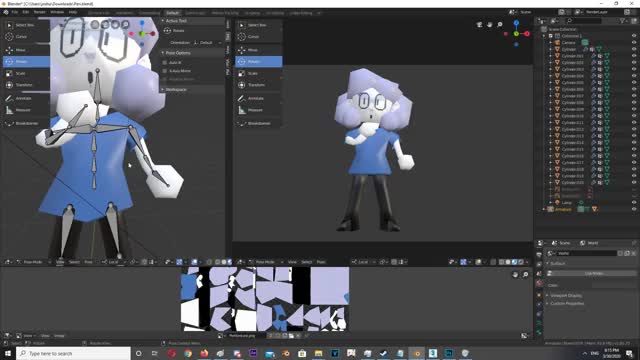Open the Help menu
The image size is (640, 360).
pos(73,12)
